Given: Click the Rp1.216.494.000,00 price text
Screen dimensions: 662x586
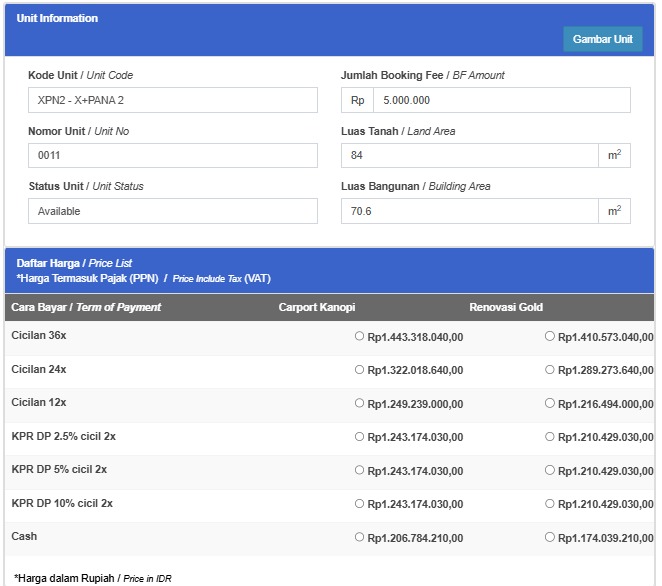Looking at the screenshot, I should (606, 404).
